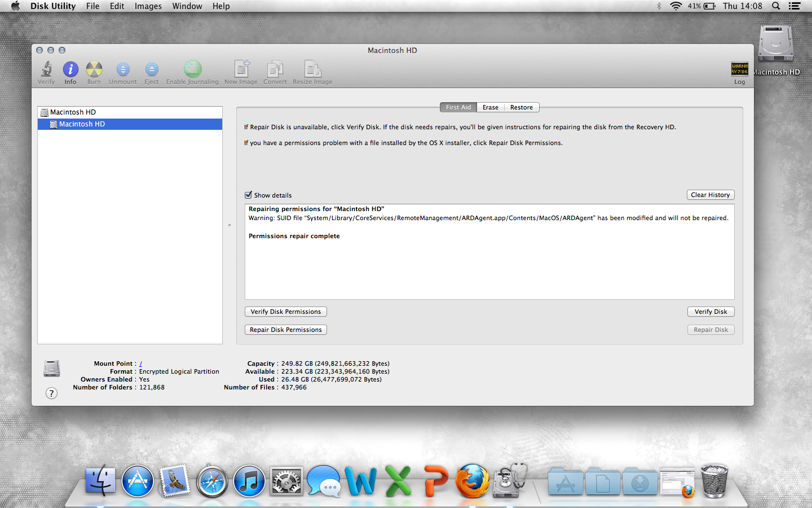Open the Trash in the Dock
812x508 pixels.
714,481
